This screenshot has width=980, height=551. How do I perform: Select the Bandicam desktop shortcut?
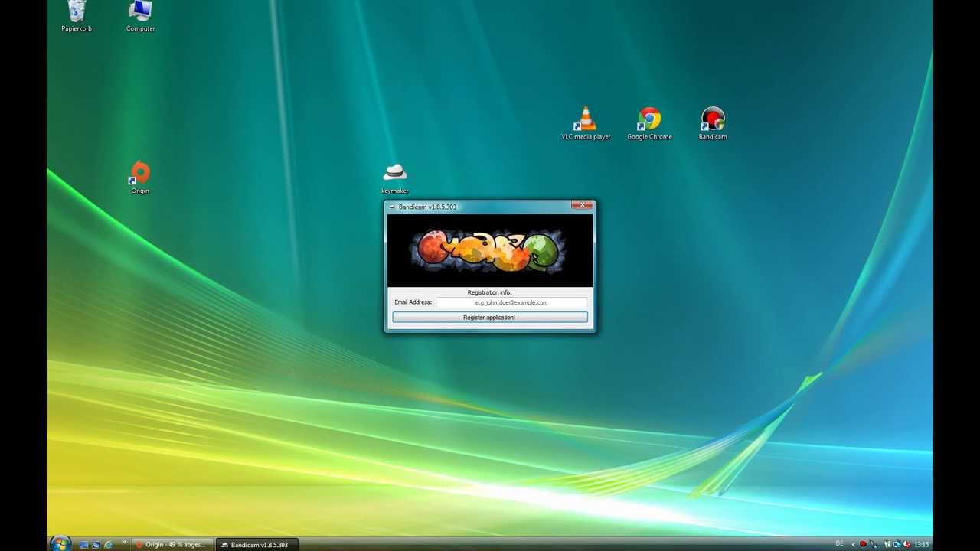[713, 123]
